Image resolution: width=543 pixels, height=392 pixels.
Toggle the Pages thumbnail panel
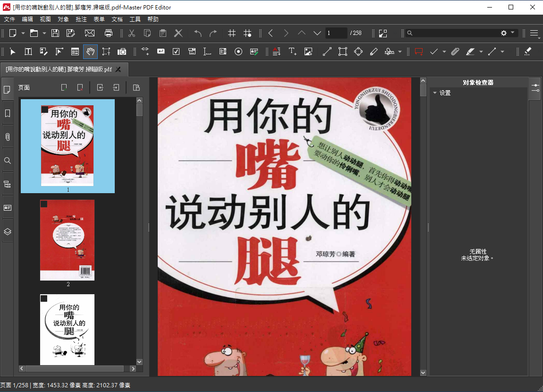pos(7,90)
